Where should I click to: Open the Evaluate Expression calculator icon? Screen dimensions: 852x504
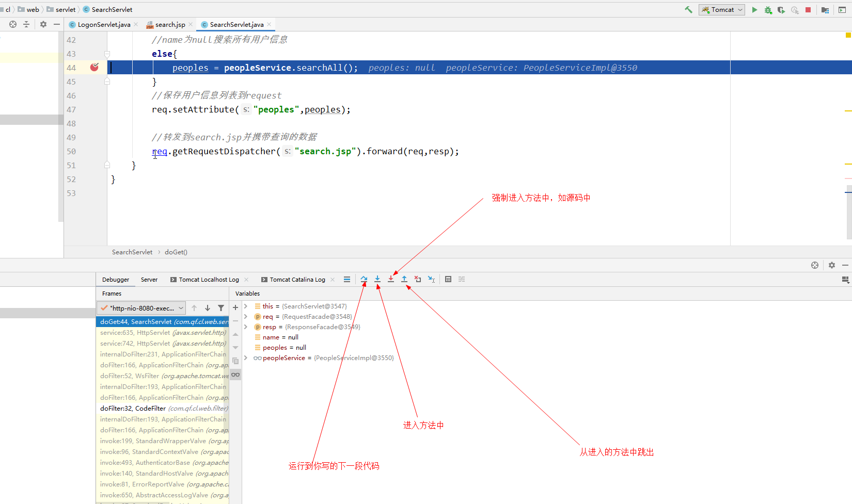point(448,279)
